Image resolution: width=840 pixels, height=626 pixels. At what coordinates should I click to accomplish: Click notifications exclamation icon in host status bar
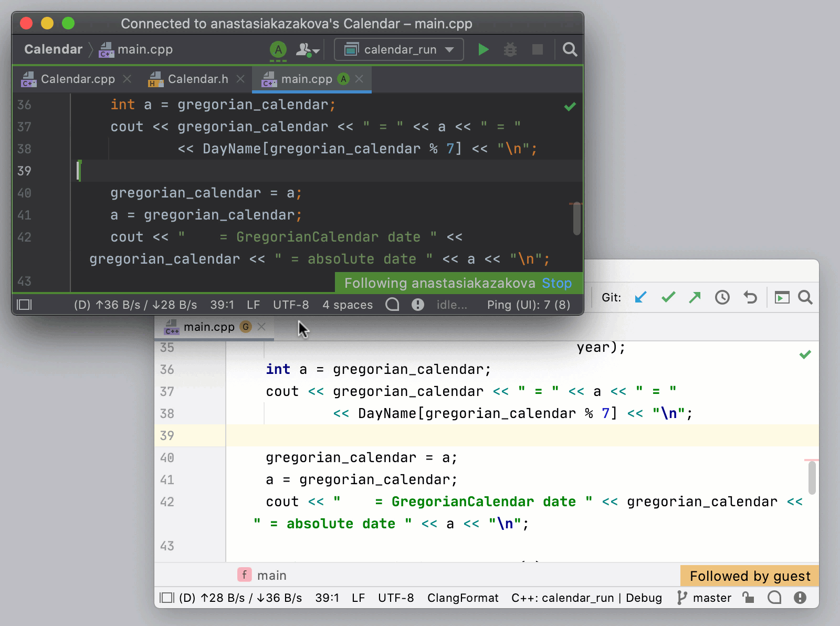click(800, 598)
